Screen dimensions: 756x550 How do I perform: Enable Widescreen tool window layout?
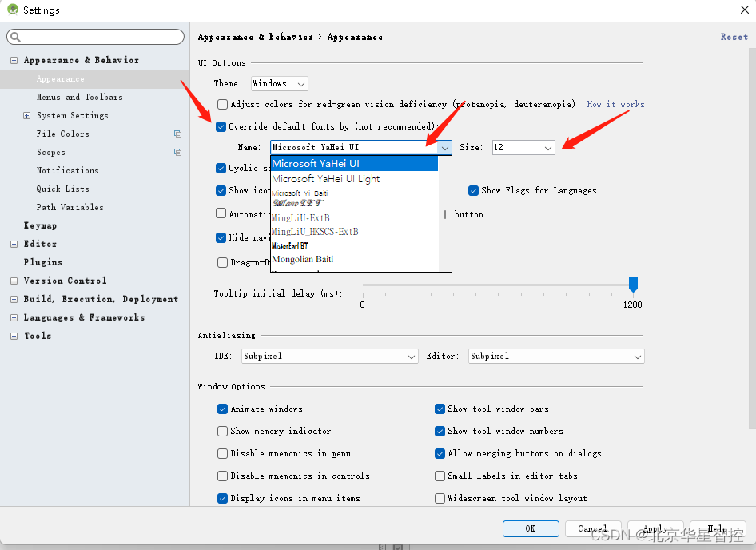pyautogui.click(x=440, y=498)
